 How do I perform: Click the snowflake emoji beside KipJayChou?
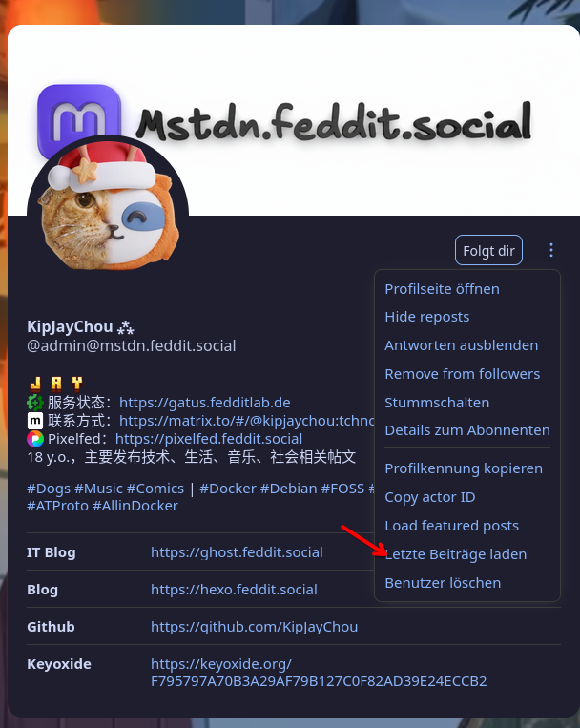125,328
